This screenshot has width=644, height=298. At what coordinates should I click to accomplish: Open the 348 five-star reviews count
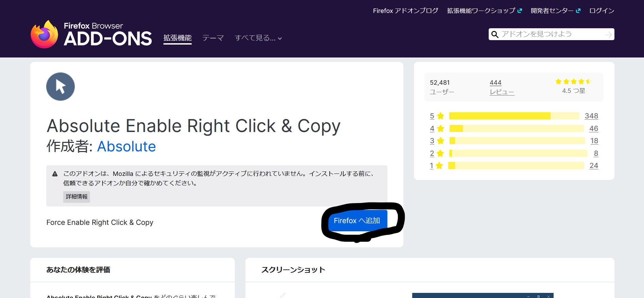coord(591,116)
